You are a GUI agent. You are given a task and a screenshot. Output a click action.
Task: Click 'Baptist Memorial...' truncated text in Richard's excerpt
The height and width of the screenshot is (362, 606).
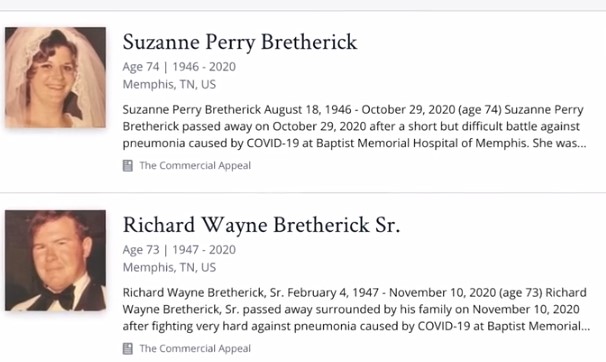(539, 326)
